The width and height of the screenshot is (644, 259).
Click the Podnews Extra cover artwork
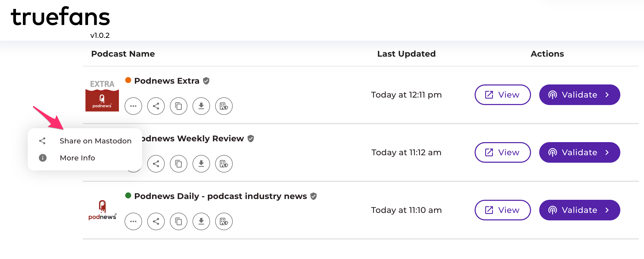coord(102,95)
